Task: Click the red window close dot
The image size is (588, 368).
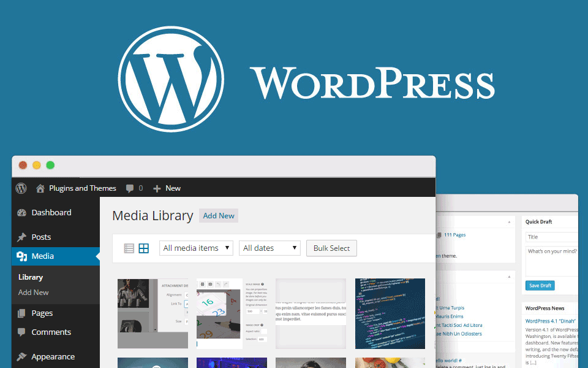Action: coord(23,165)
